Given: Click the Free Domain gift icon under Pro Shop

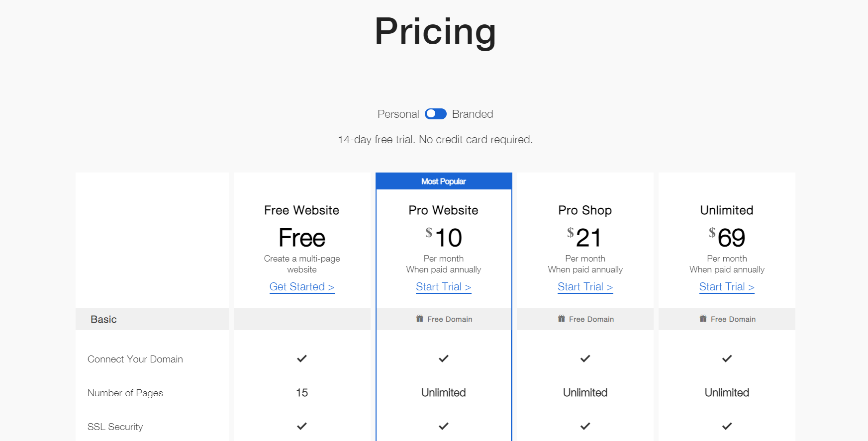Looking at the screenshot, I should point(561,319).
